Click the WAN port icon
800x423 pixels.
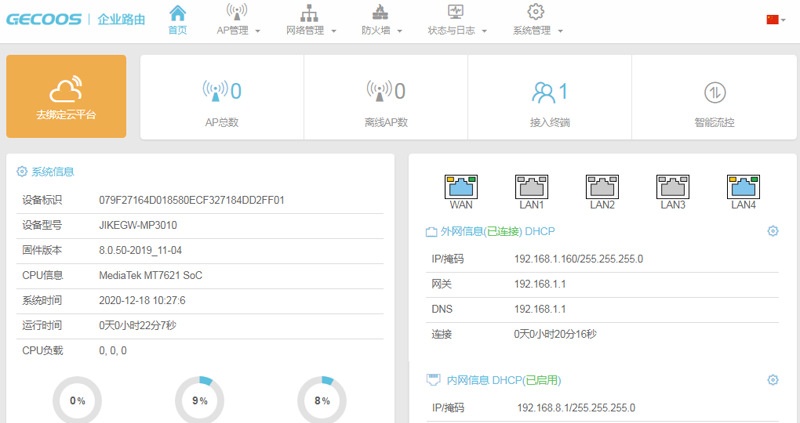coord(461,185)
